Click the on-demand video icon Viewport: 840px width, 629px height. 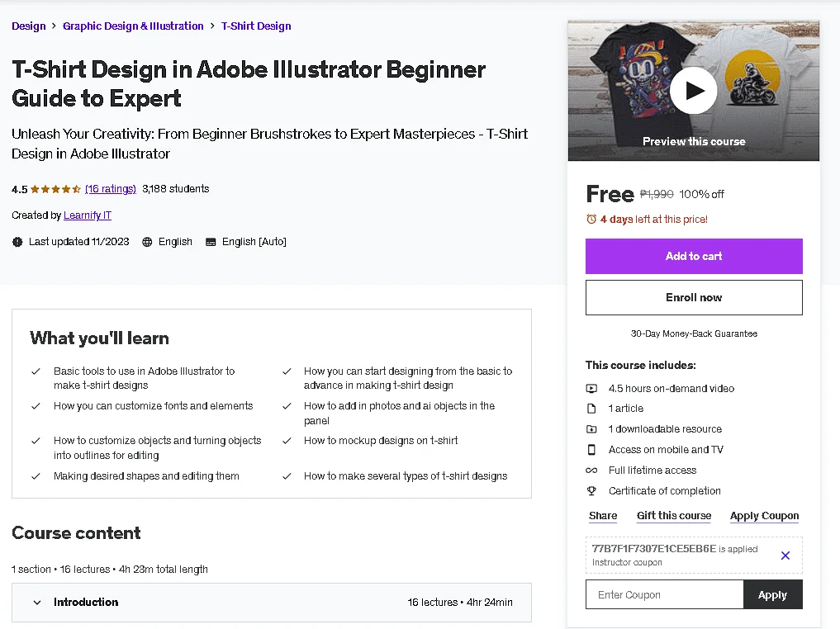tap(591, 389)
